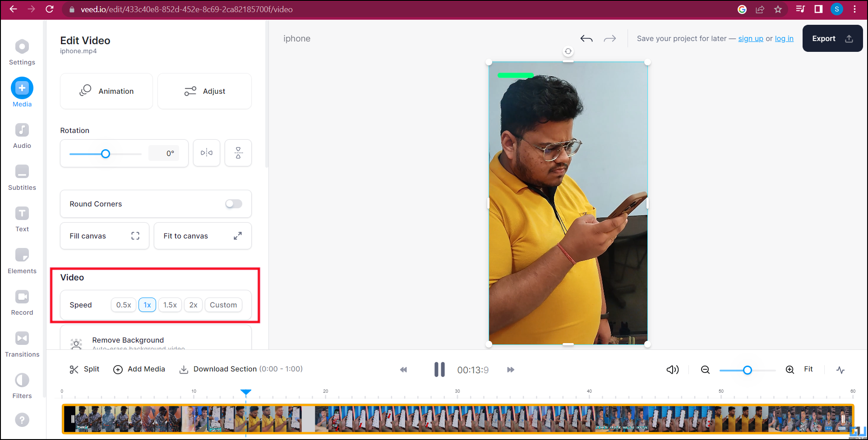Click the Split scissors tool

pyautogui.click(x=84, y=369)
